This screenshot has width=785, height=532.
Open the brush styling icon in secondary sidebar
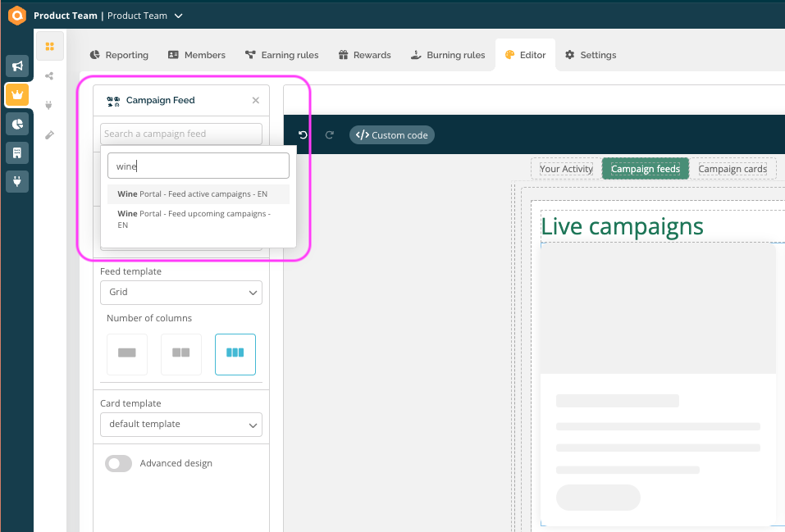point(50,134)
